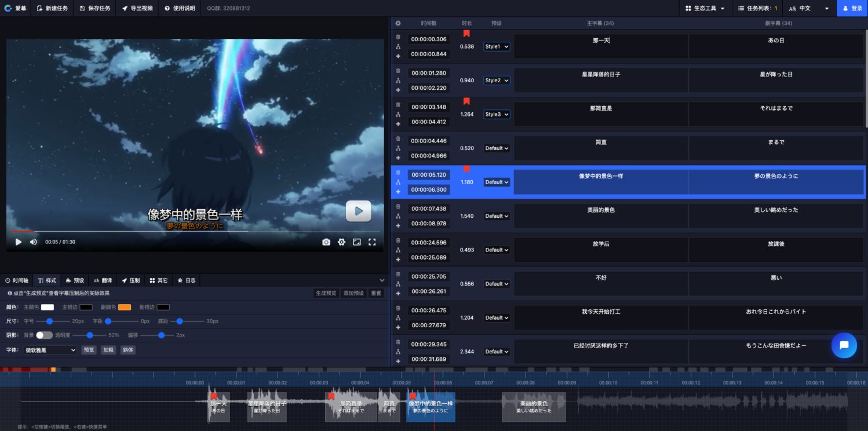This screenshot has height=431, width=868.
Task: Click the red bookmark on the 那简直是 row
Action: point(466,101)
